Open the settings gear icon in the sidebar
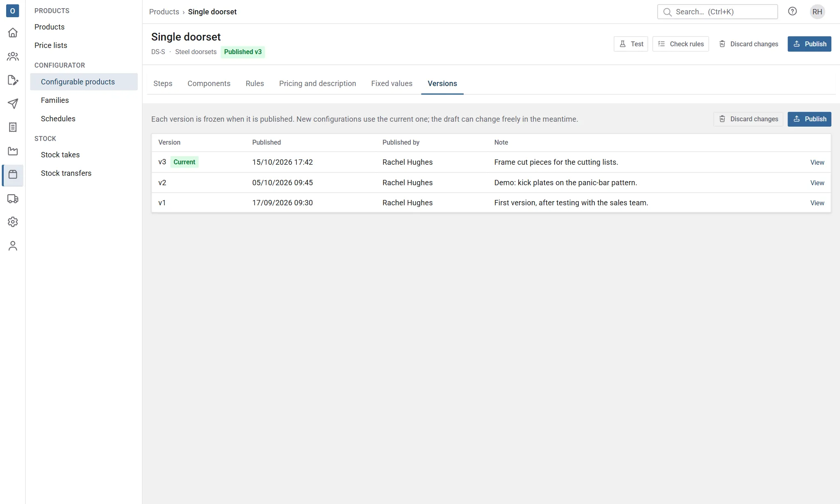The width and height of the screenshot is (840, 504). pyautogui.click(x=13, y=222)
